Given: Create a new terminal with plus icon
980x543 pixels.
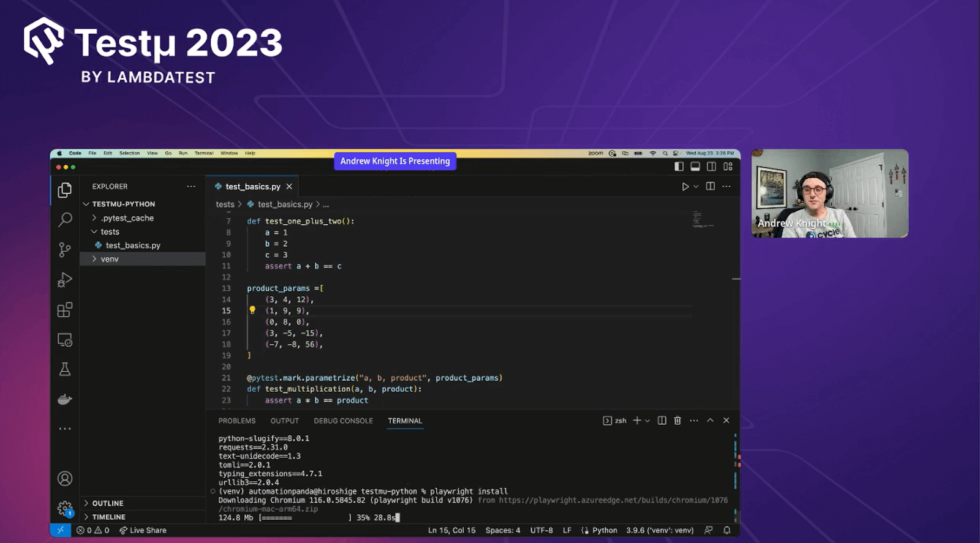Looking at the screenshot, I should [637, 421].
